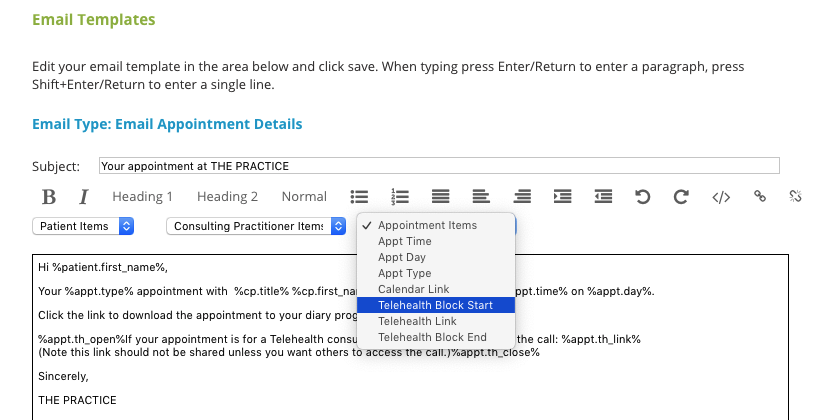Align text to the left
Viewport: 830px width, 420px height.
coord(481,196)
